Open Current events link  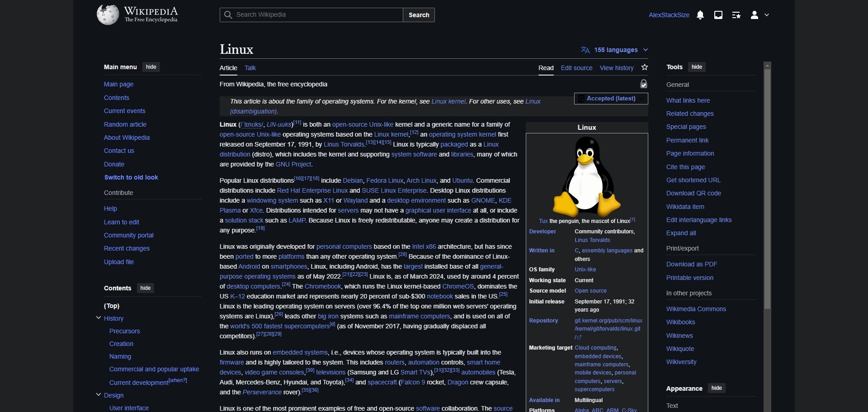[x=124, y=111]
